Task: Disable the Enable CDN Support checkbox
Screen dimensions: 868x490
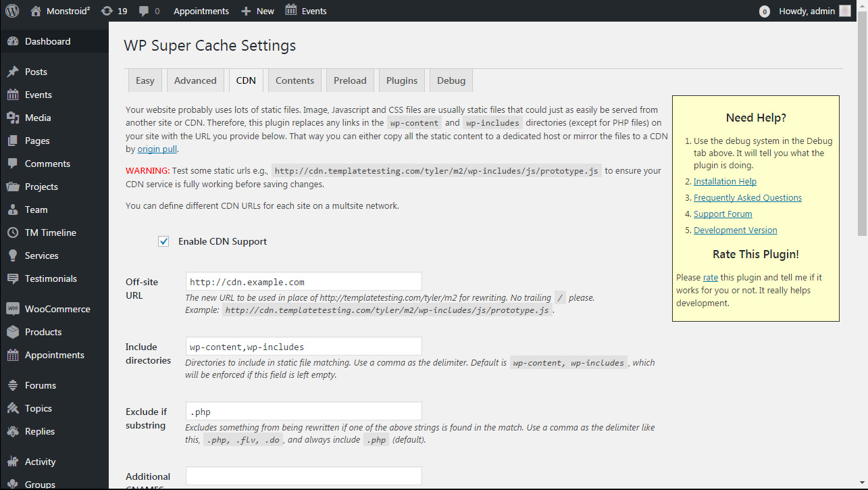Action: [x=163, y=241]
